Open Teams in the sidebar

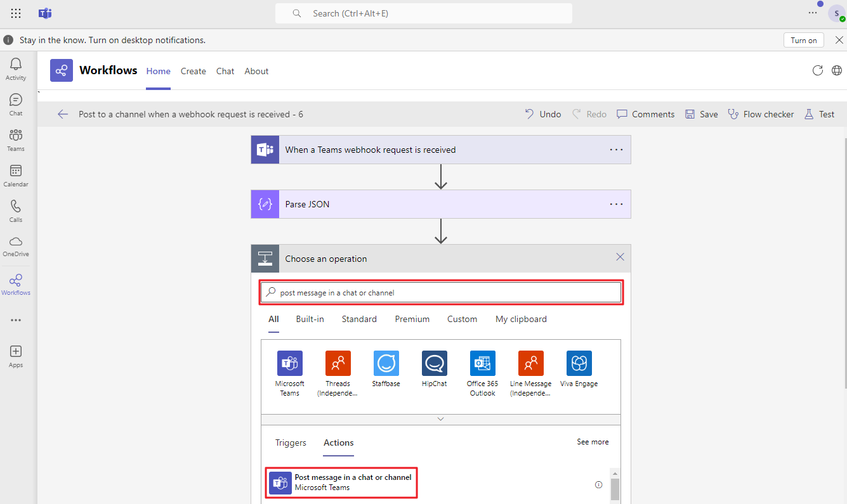(16, 139)
